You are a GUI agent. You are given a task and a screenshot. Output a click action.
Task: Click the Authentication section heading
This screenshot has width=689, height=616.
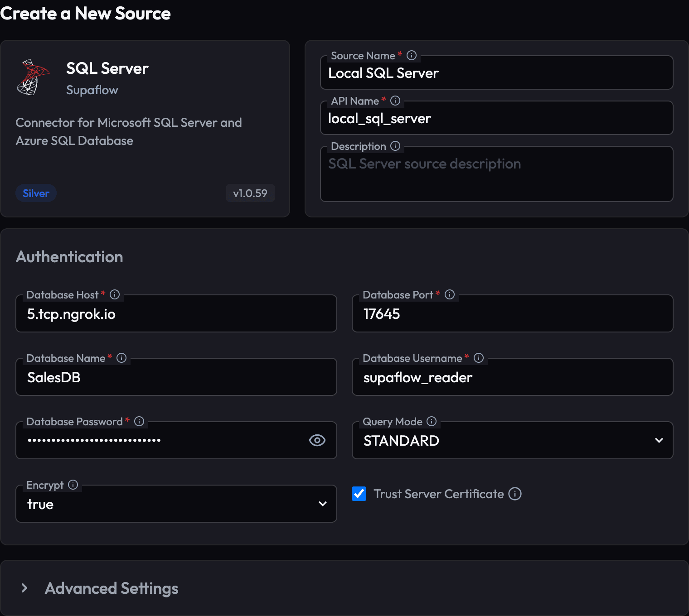coord(69,257)
